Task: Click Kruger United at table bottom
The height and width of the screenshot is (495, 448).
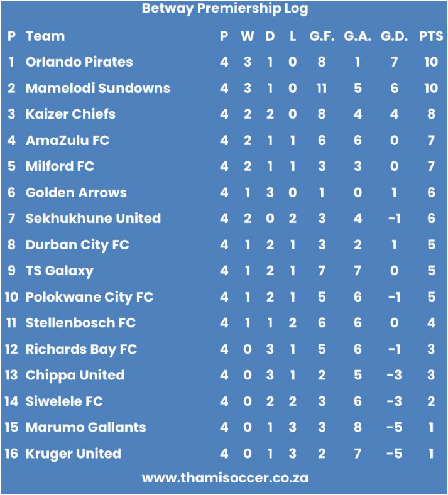Action: tap(74, 454)
